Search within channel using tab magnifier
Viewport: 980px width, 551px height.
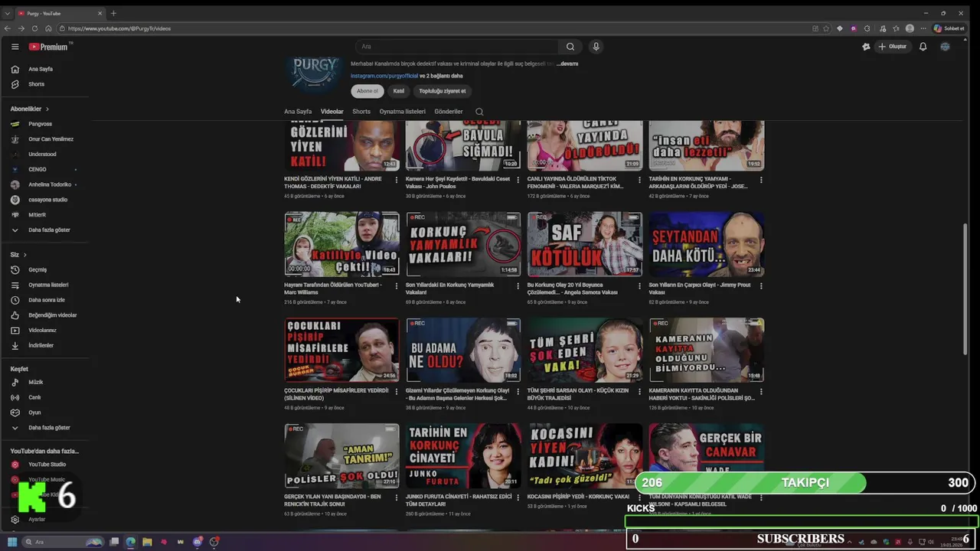479,112
